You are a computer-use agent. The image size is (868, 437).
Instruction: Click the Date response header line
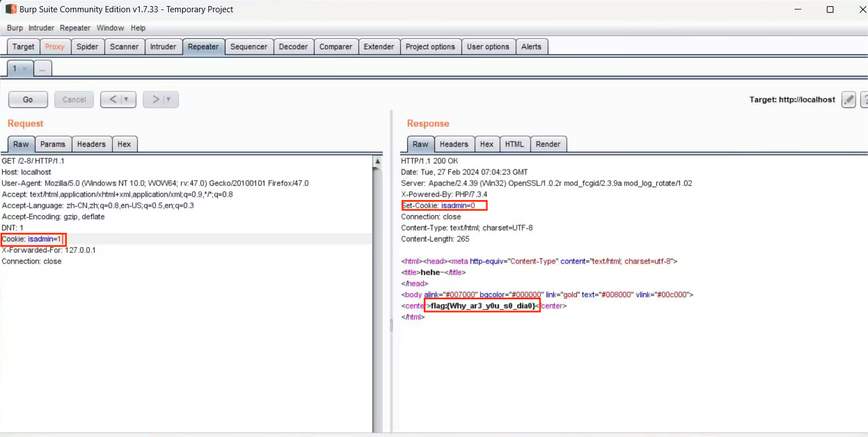(464, 172)
